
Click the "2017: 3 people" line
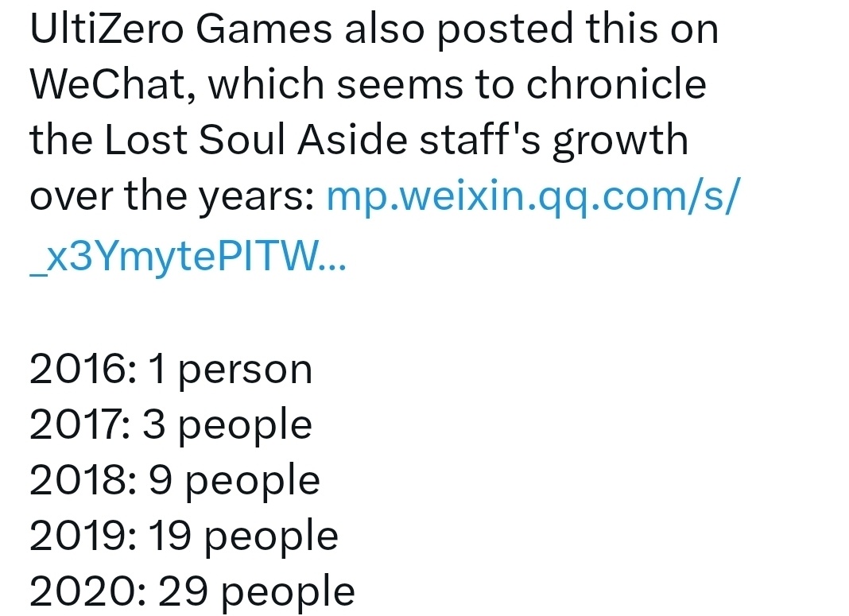coord(171,424)
